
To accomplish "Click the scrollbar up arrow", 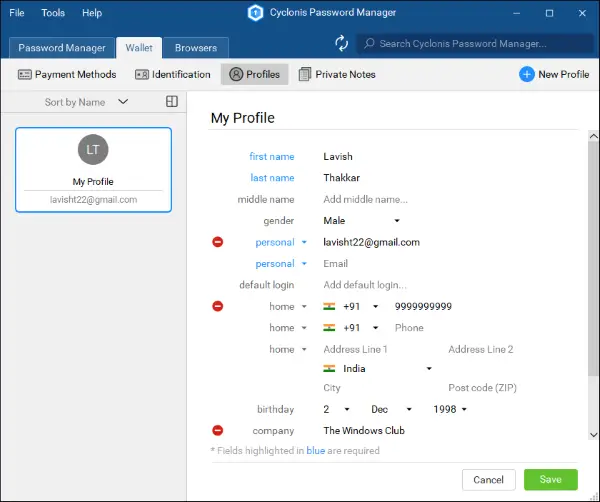I will 593,136.
